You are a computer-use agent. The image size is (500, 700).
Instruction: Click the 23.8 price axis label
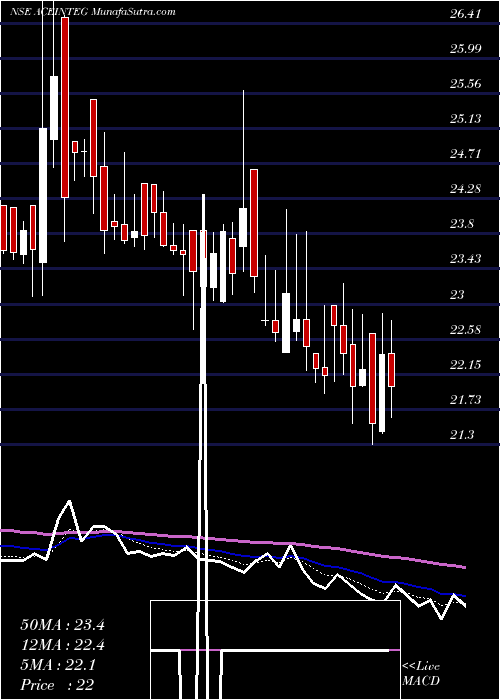462,224
